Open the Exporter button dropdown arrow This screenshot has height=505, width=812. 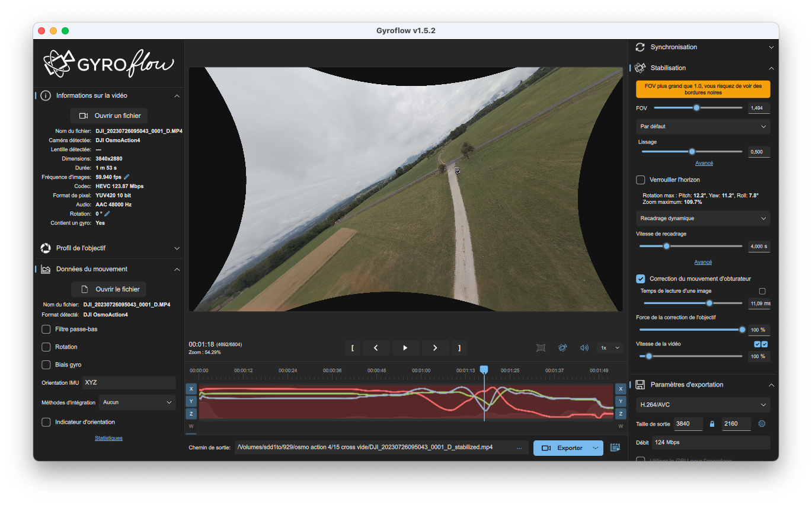point(596,448)
